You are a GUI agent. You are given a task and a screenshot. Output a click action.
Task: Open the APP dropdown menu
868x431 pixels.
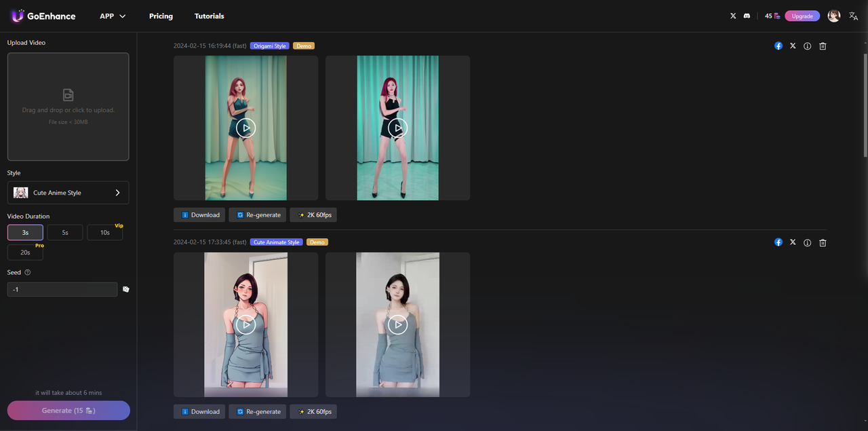click(113, 16)
